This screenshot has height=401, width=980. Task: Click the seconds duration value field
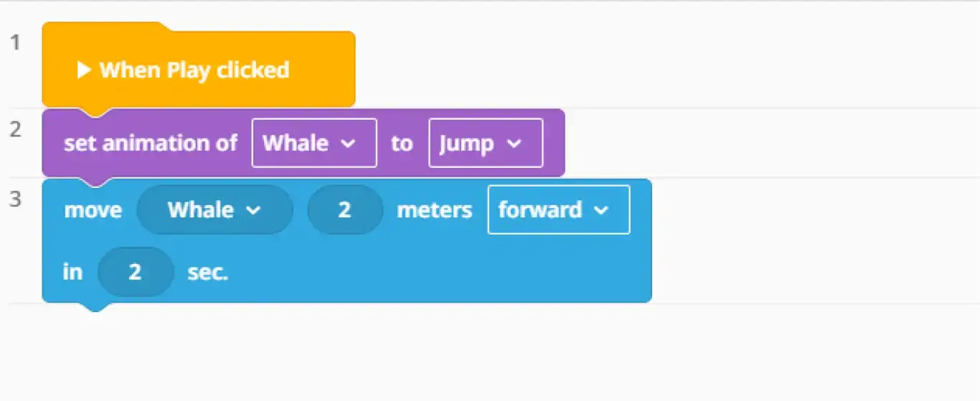(136, 272)
